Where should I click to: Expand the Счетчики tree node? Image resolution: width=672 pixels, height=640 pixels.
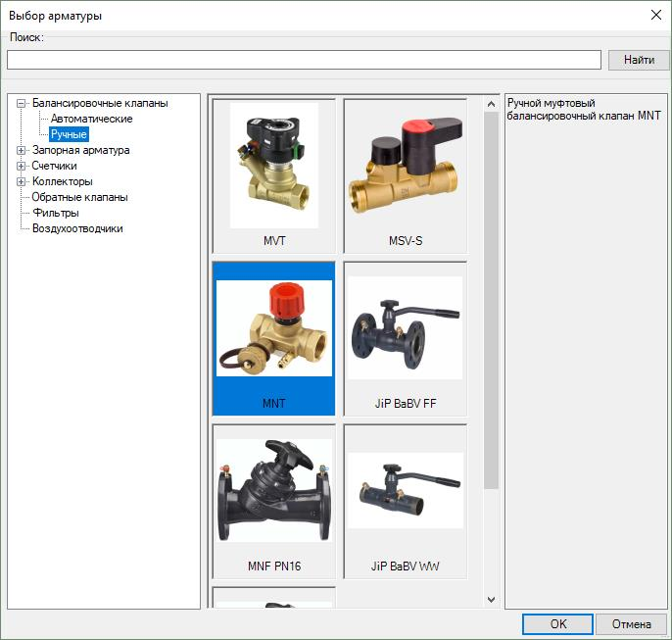point(21,166)
